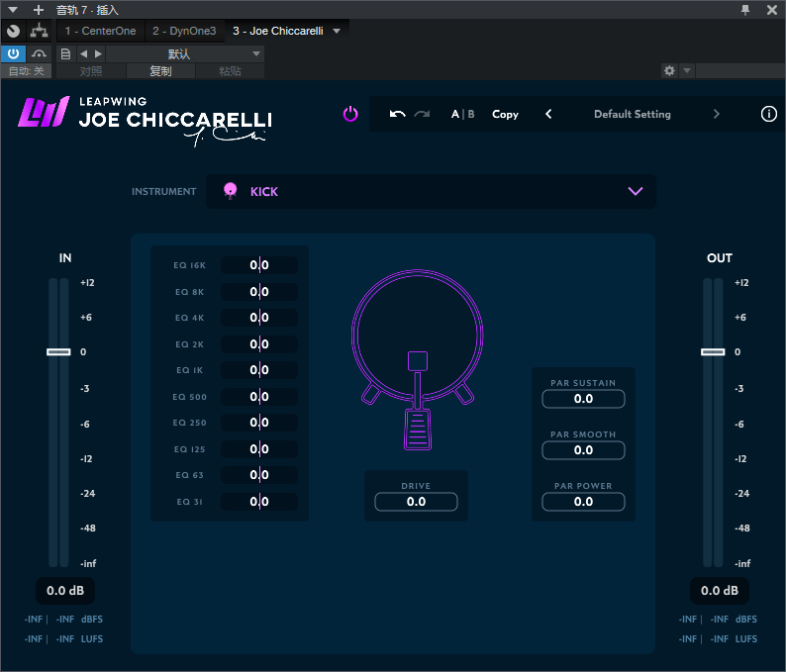Image resolution: width=786 pixels, height=672 pixels.
Task: Open the 默认 preset dropdown
Action: [185, 53]
